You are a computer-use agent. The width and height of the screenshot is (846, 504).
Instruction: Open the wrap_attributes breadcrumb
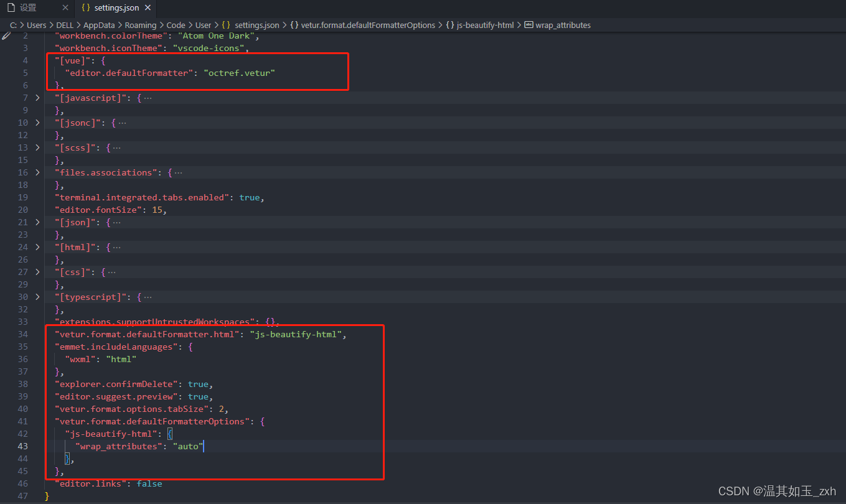(x=563, y=25)
